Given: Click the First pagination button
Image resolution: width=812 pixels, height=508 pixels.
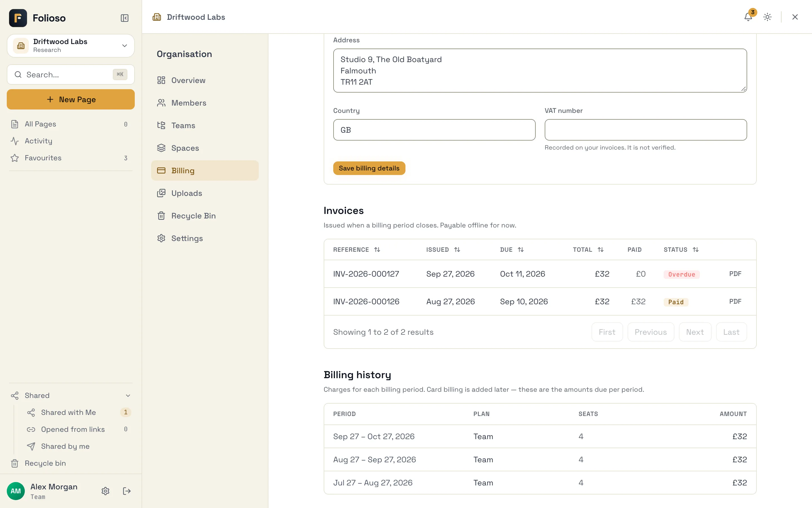Looking at the screenshot, I should 607,332.
